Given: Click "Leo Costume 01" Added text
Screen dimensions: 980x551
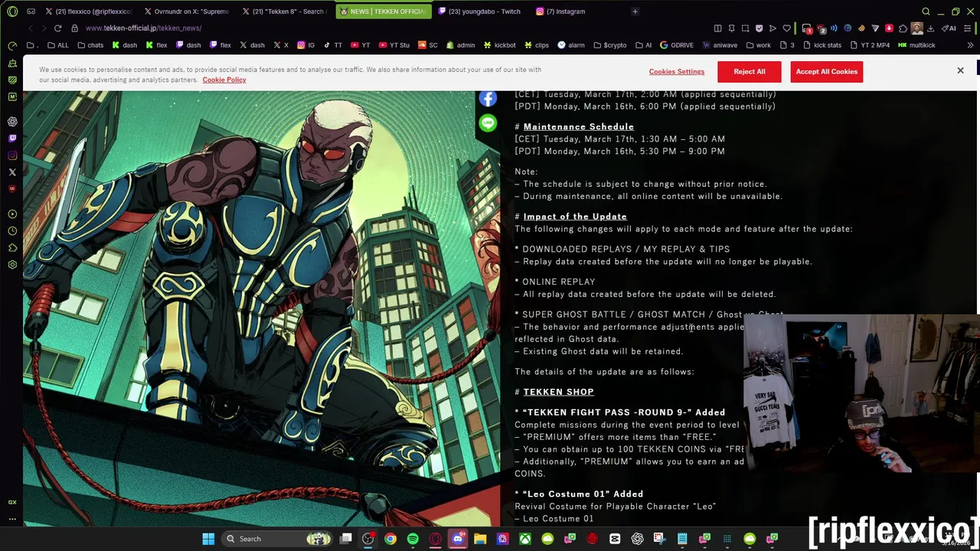Looking at the screenshot, I should click(583, 494).
